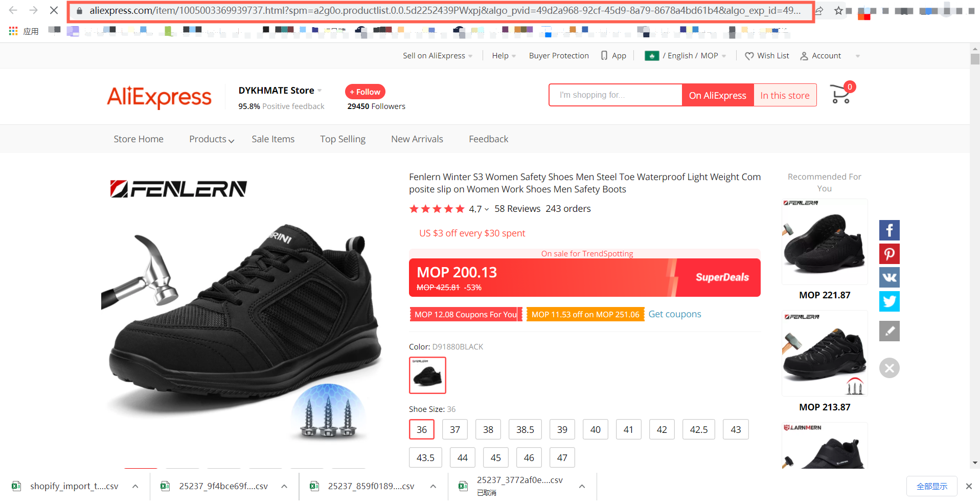Open the App download phone icon

click(x=604, y=56)
